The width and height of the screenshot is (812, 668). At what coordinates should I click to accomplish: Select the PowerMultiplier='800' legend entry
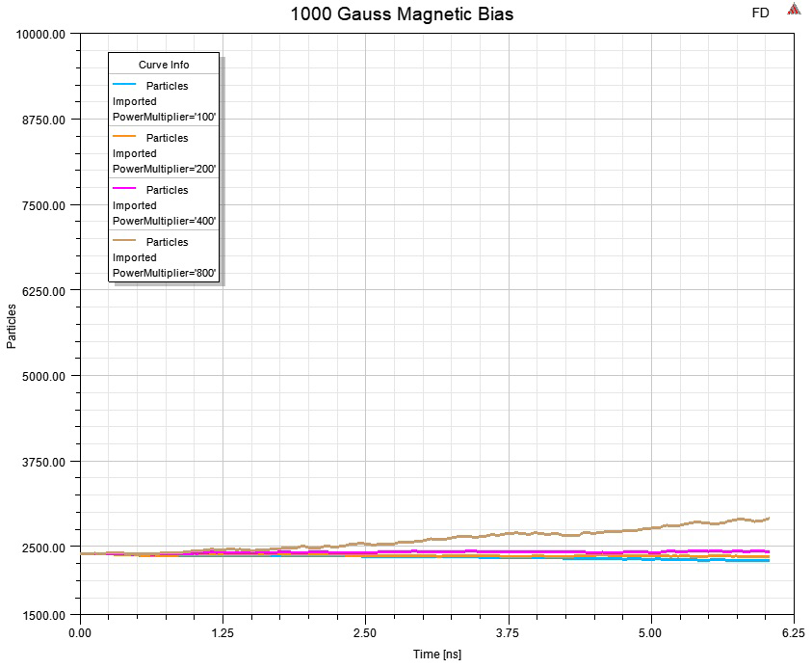point(166,273)
